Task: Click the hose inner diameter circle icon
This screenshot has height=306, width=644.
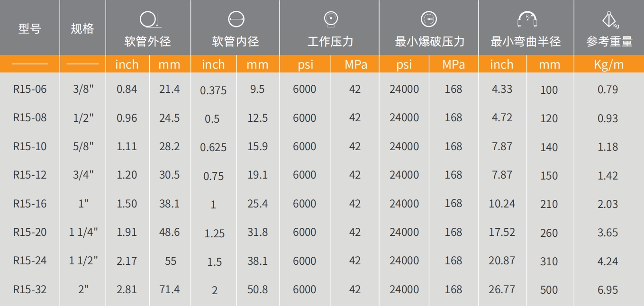Action: point(236,19)
